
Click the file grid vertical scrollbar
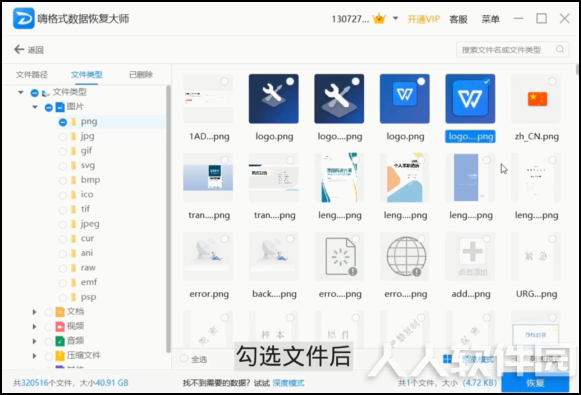(x=577, y=69)
